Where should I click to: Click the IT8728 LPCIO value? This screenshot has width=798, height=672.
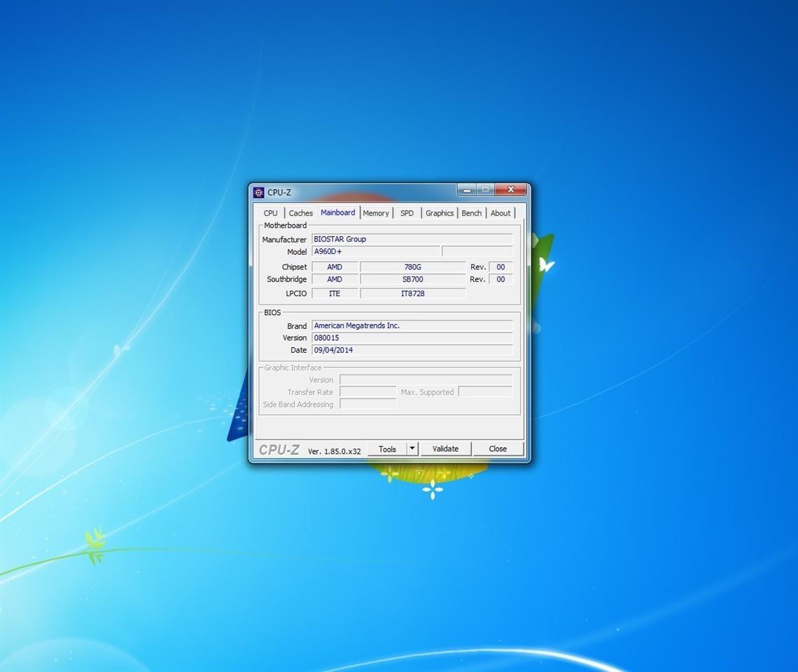pos(413,293)
